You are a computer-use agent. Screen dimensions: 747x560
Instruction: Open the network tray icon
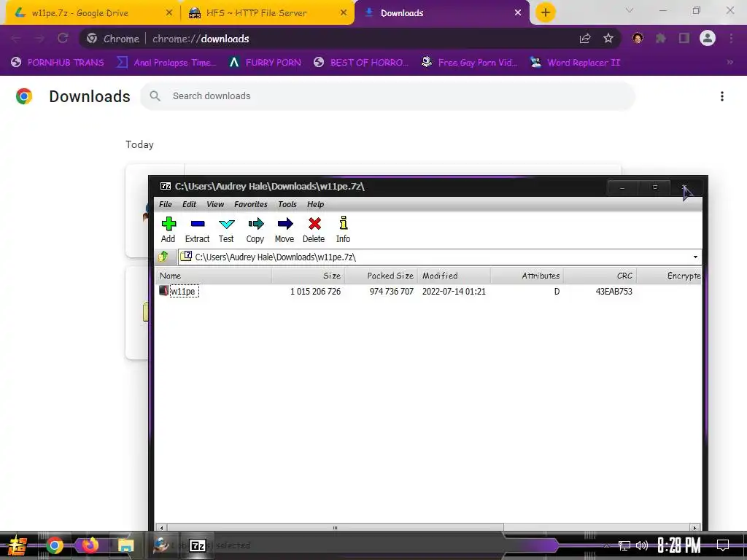pyautogui.click(x=624, y=545)
